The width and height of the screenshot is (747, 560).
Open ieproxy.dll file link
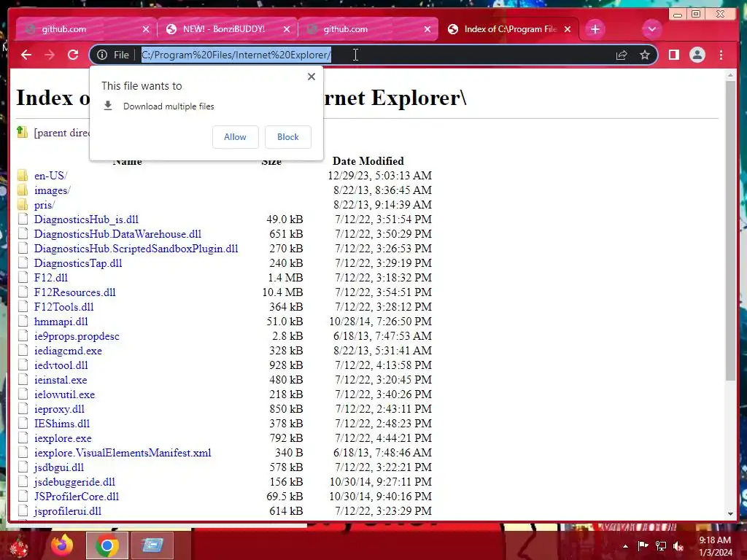pyautogui.click(x=59, y=409)
